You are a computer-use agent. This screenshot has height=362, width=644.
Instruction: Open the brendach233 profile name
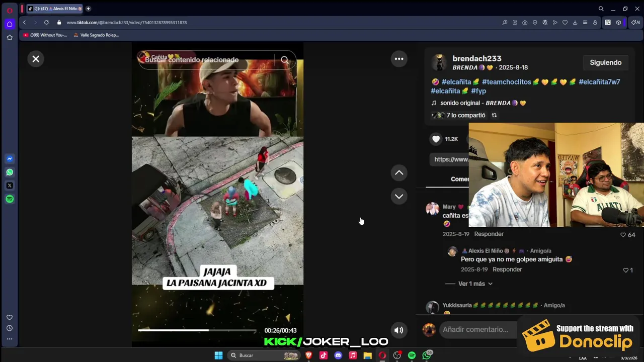click(x=476, y=58)
